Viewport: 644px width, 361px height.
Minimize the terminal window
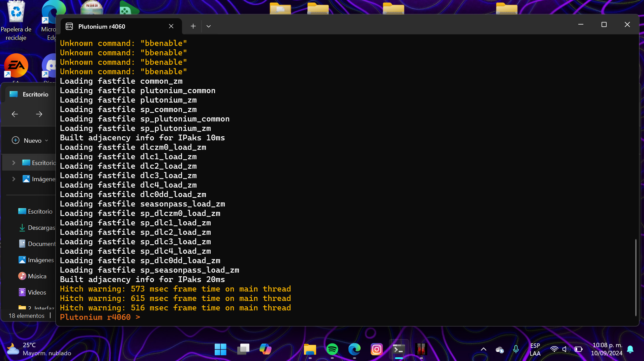(581, 24)
